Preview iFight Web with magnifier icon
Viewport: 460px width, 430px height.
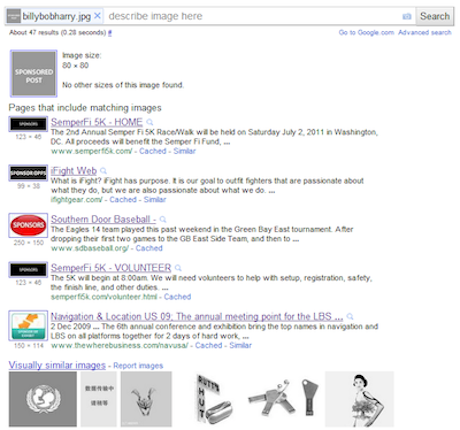click(x=104, y=171)
